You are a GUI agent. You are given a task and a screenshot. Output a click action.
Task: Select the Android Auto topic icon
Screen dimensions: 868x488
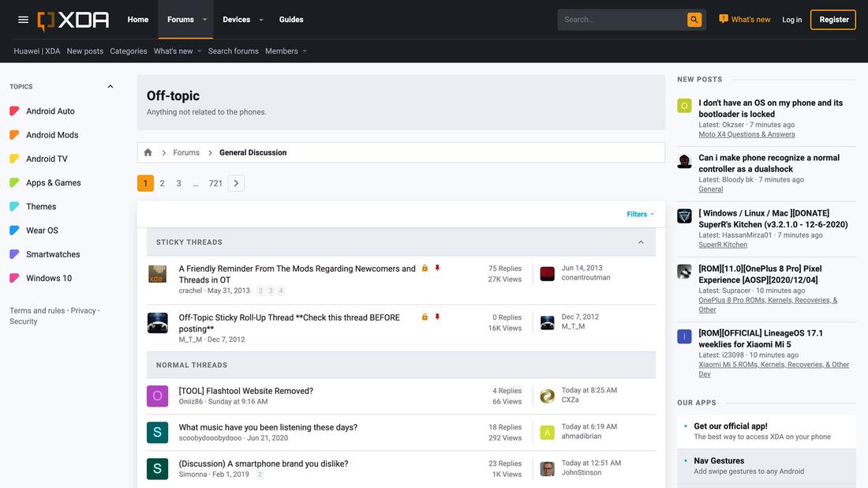point(13,110)
